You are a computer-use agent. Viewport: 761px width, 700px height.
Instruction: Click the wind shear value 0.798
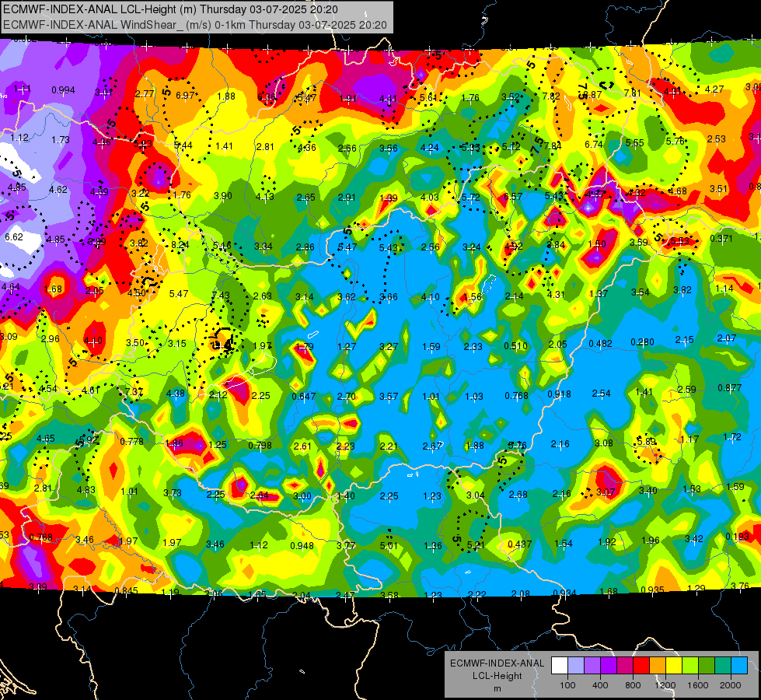coord(260,446)
